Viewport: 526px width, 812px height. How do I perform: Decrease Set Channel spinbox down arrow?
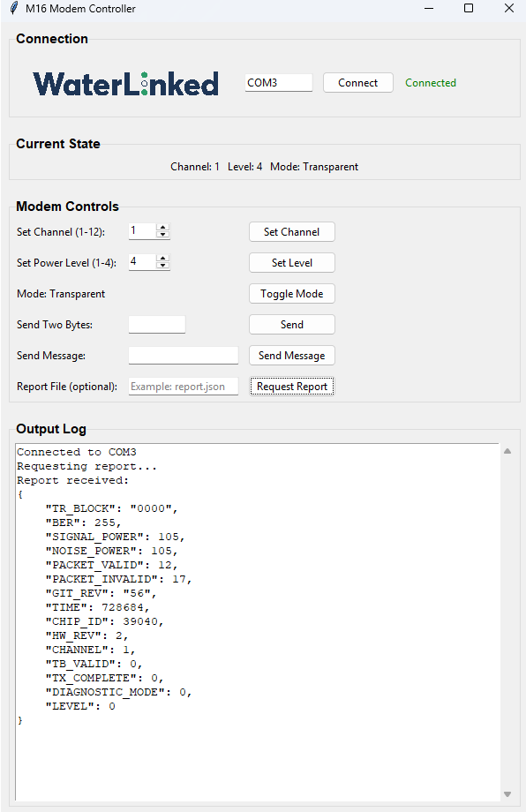click(163, 235)
